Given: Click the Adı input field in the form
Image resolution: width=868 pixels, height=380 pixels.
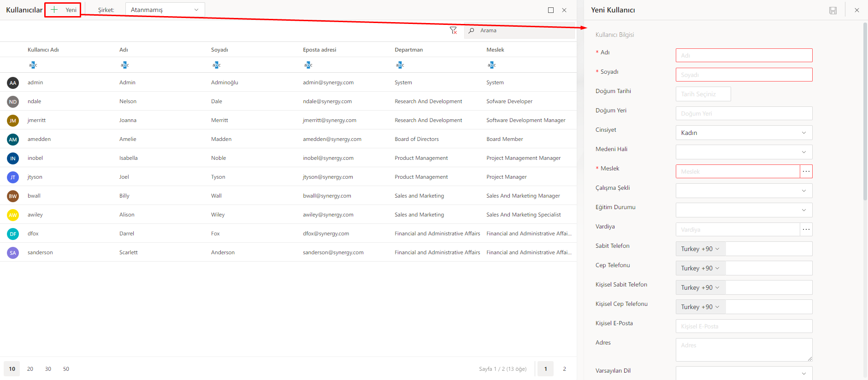Looking at the screenshot, I should tap(744, 55).
